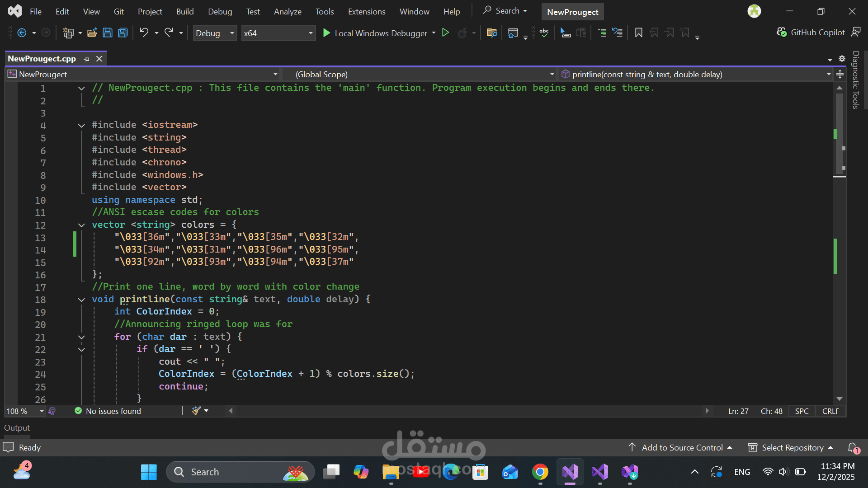
Task: Start Without Debugging green outline arrow
Action: [x=445, y=33]
